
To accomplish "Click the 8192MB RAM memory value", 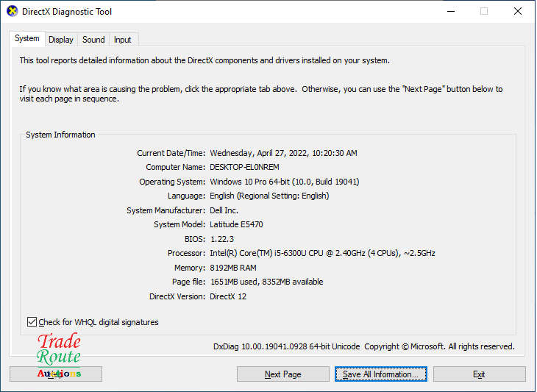I will (x=233, y=268).
